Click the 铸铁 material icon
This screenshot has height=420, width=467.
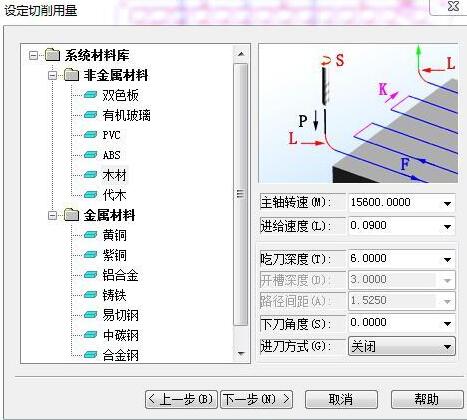click(x=90, y=295)
